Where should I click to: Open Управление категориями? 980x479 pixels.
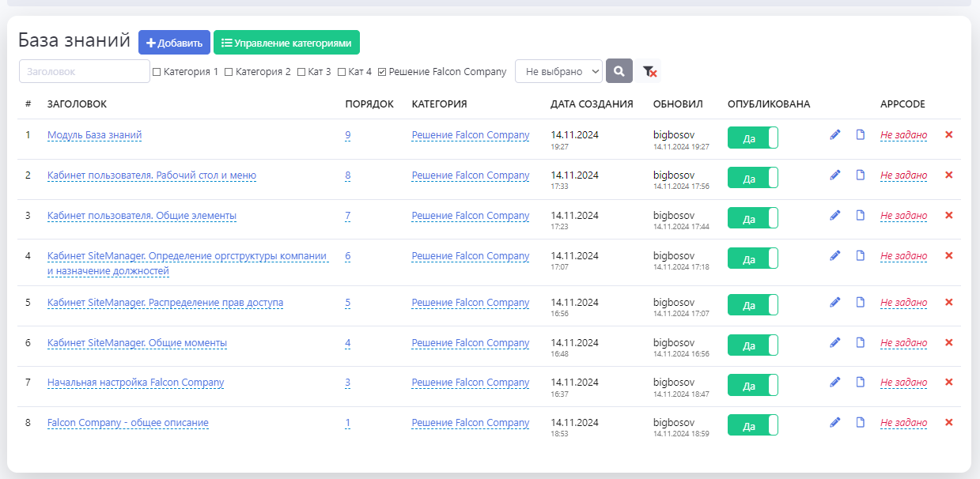(x=286, y=43)
